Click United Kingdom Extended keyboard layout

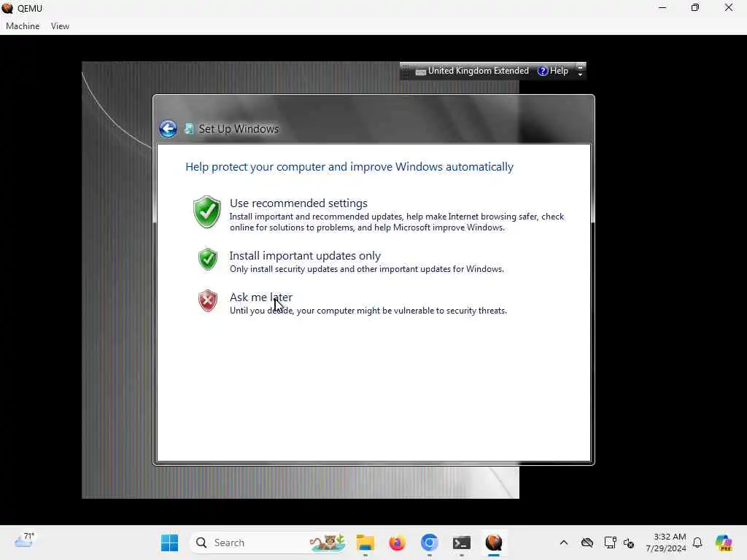click(x=479, y=71)
